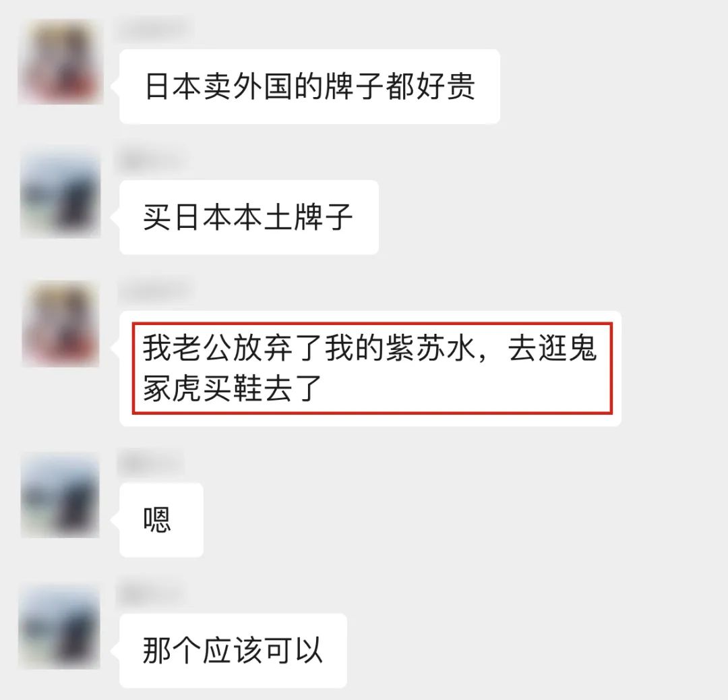This screenshot has width=728, height=700.
Task: Click the 嗯 message bubble
Action: point(161,520)
